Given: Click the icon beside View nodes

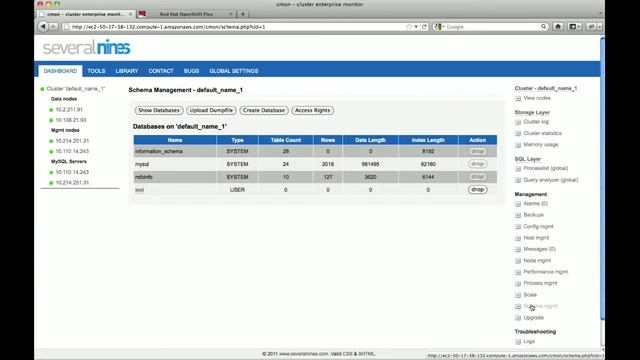Looking at the screenshot, I should (x=518, y=98).
